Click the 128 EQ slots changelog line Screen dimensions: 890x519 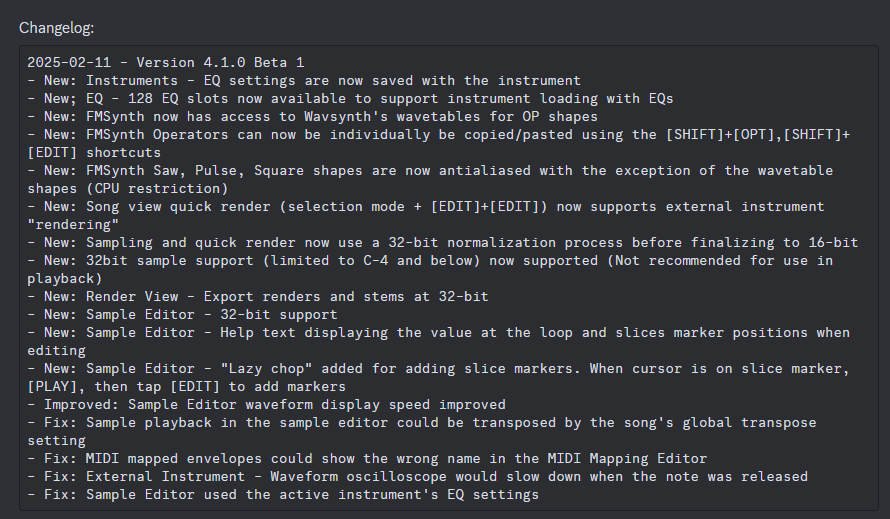click(x=350, y=98)
